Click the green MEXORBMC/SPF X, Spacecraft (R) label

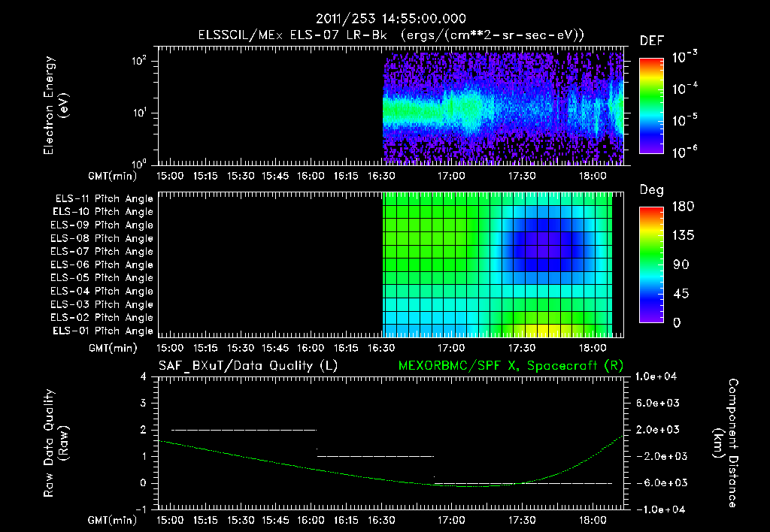[x=511, y=366]
